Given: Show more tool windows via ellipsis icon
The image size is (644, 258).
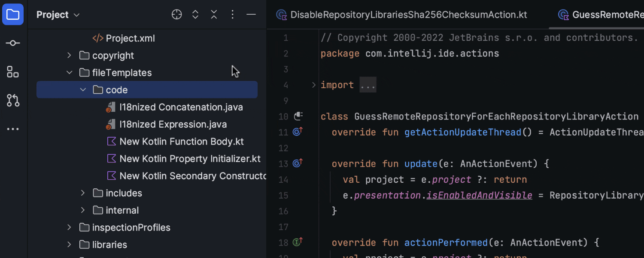Looking at the screenshot, I should [13, 129].
